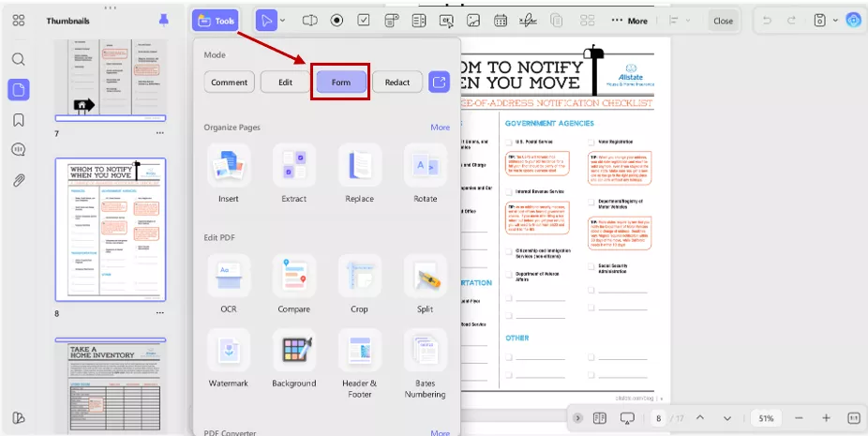Switch to Redact mode
This screenshot has width=868, height=436.
click(397, 82)
